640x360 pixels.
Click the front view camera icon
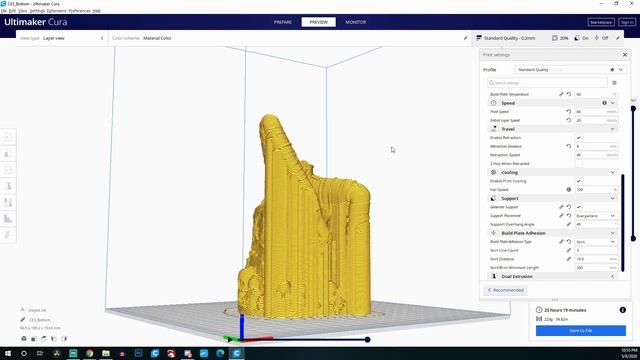(x=34, y=339)
